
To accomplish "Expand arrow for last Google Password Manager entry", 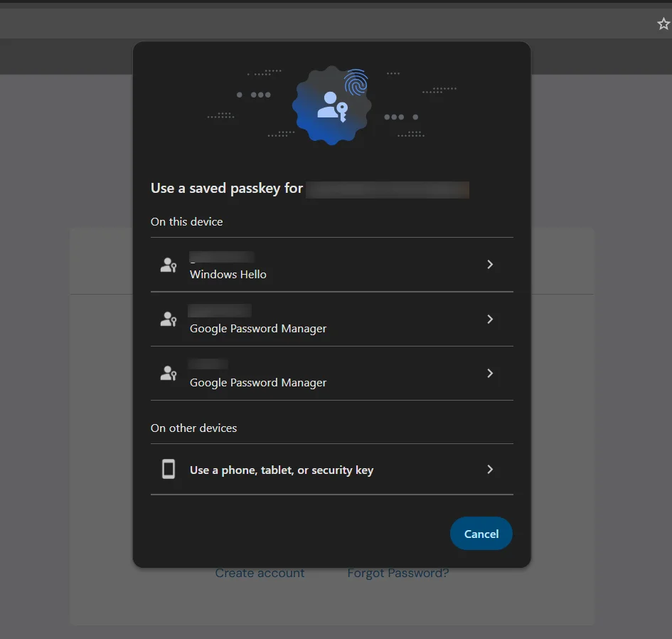I will (x=490, y=373).
